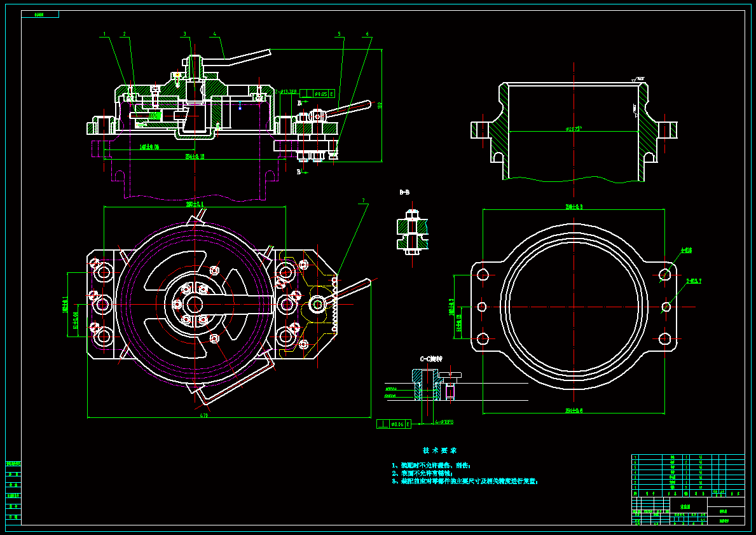Select the C-C rotated section label
This screenshot has width=756, height=535.
tap(431, 359)
